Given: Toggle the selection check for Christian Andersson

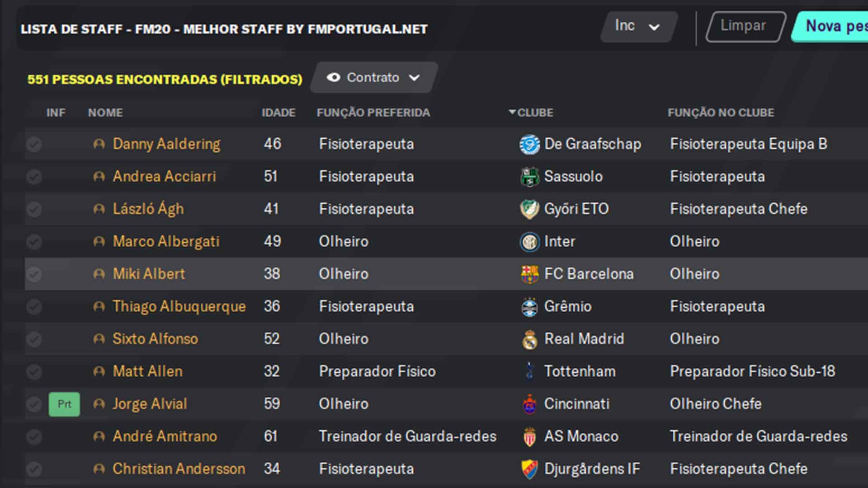Looking at the screenshot, I should (x=34, y=469).
